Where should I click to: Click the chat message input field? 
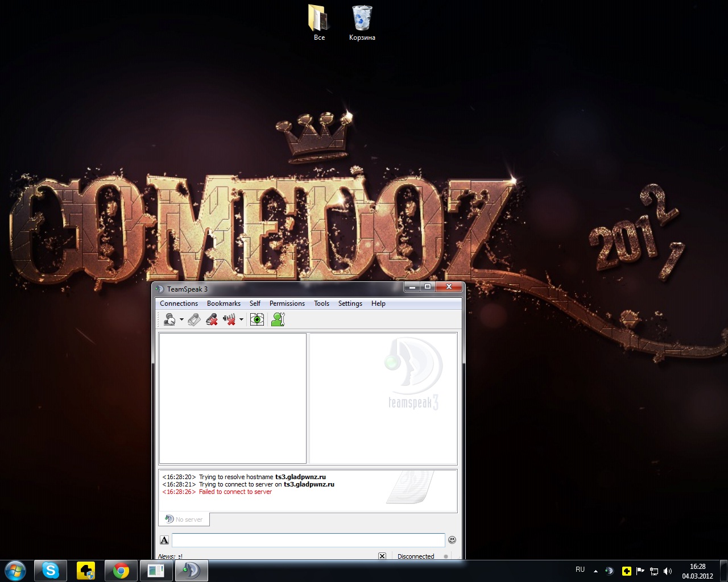[x=308, y=540]
